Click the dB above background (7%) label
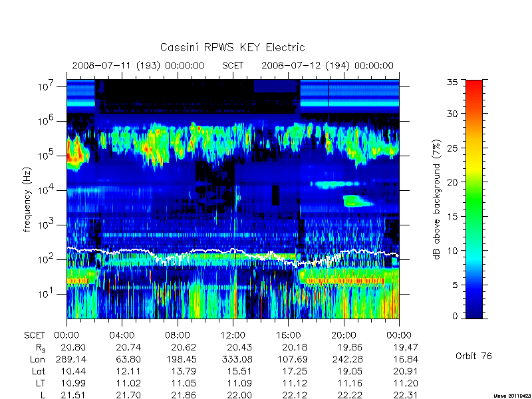532x399 pixels. 437,199
